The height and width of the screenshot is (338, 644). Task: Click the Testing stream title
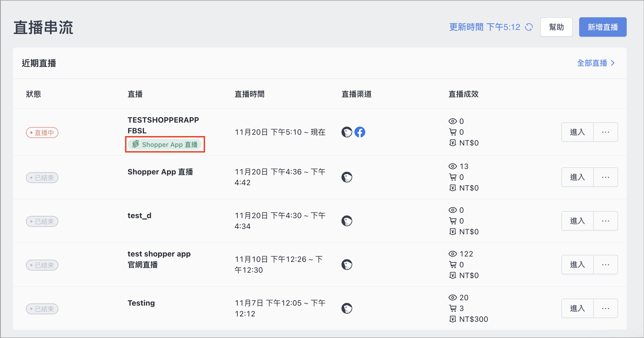141,303
